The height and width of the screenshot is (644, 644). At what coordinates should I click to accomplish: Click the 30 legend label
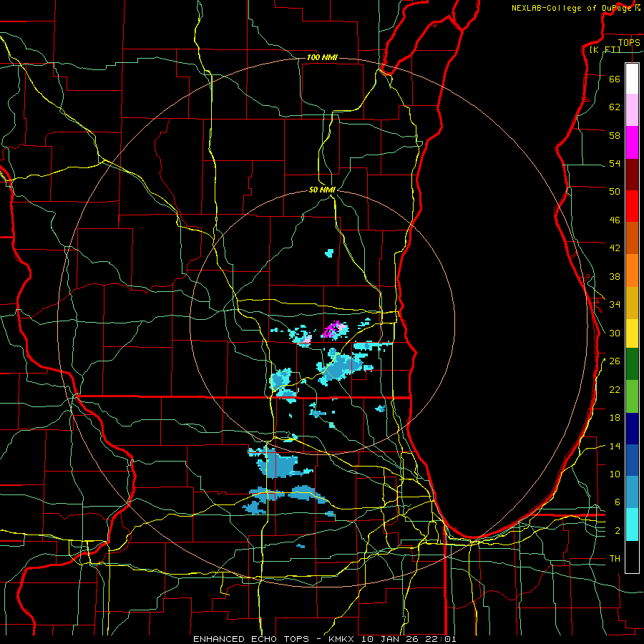(x=615, y=333)
